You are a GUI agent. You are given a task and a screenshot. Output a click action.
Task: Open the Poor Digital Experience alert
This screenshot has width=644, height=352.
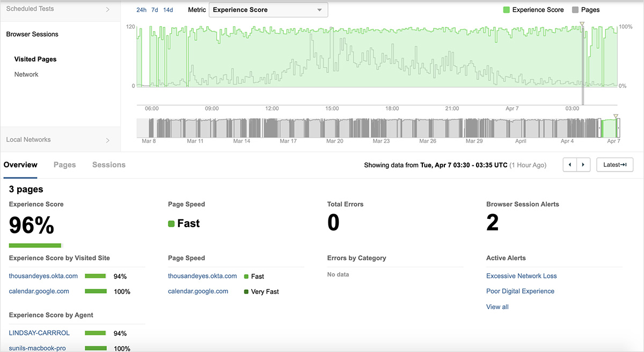520,291
